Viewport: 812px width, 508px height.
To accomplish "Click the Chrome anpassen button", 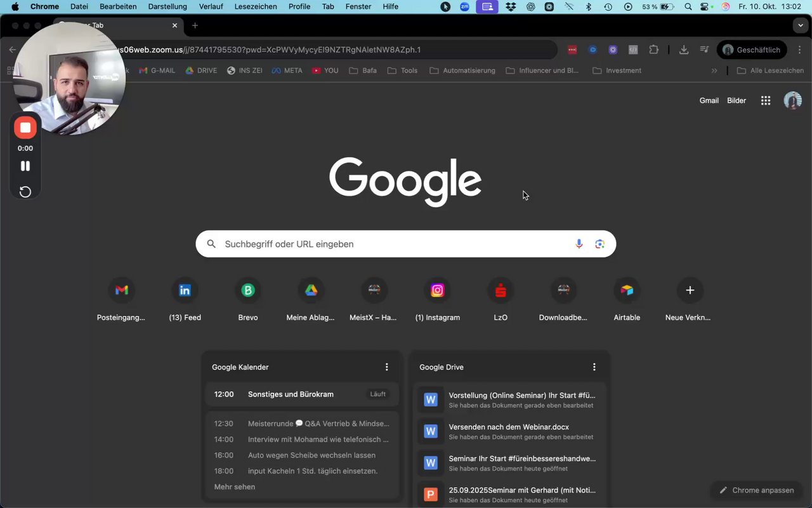I will [x=756, y=490].
